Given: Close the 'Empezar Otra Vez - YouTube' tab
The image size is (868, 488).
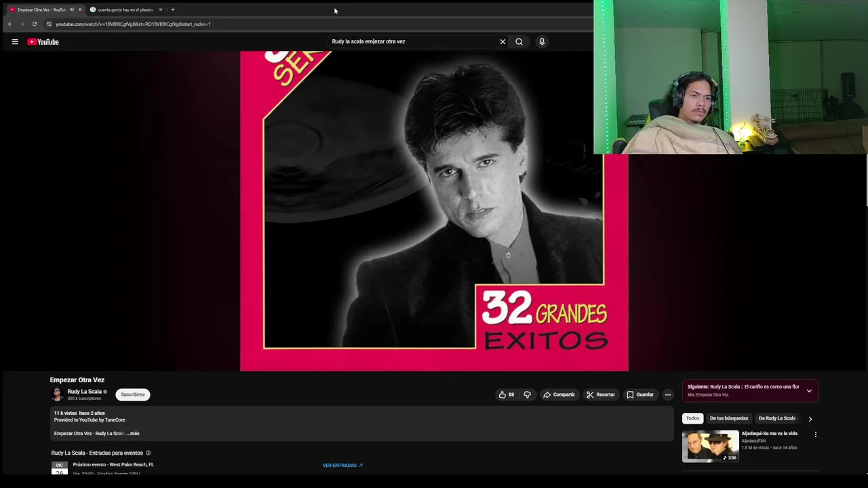Looking at the screenshot, I should point(80,9).
